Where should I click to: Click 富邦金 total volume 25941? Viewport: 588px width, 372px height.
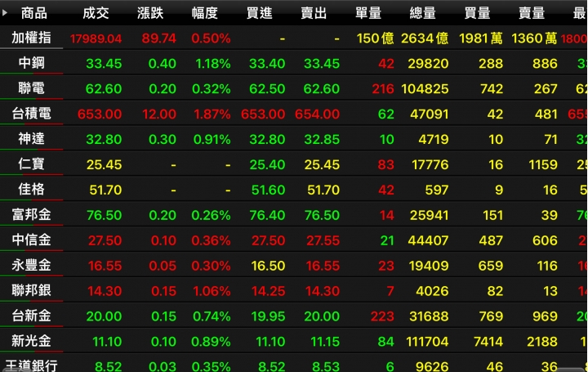point(430,216)
